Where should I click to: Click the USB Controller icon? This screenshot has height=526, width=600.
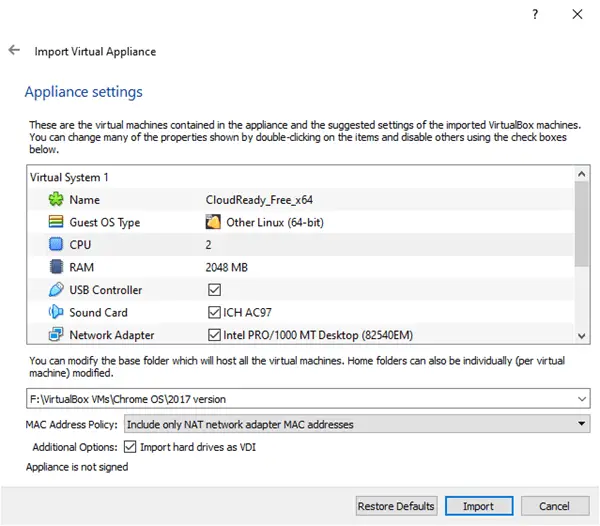click(56, 289)
